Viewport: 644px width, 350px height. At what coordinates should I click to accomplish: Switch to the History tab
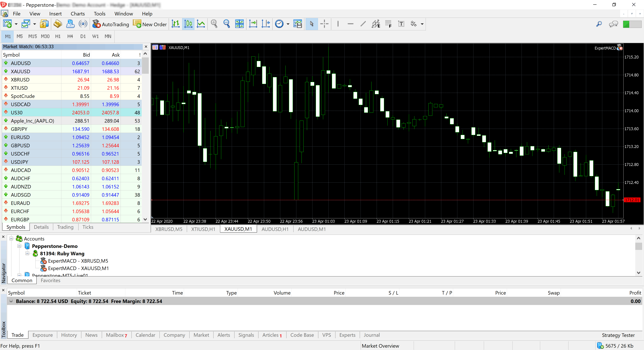coord(69,335)
